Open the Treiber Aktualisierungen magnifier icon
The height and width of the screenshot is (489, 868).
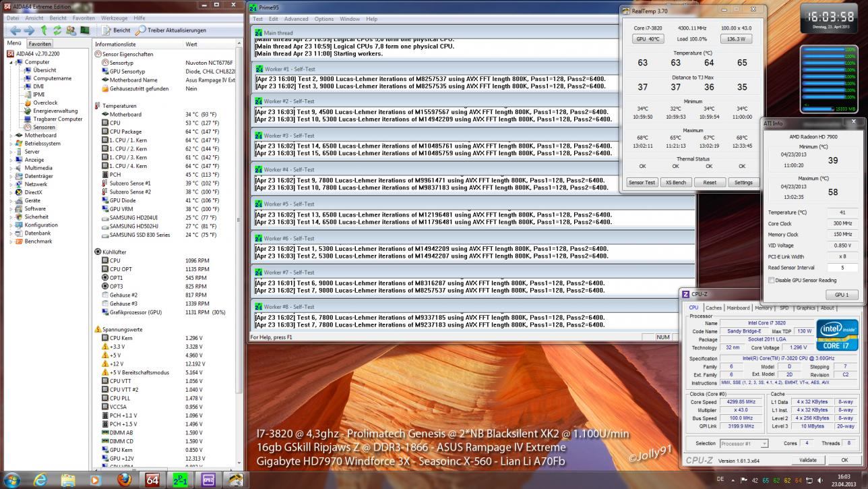(x=140, y=30)
